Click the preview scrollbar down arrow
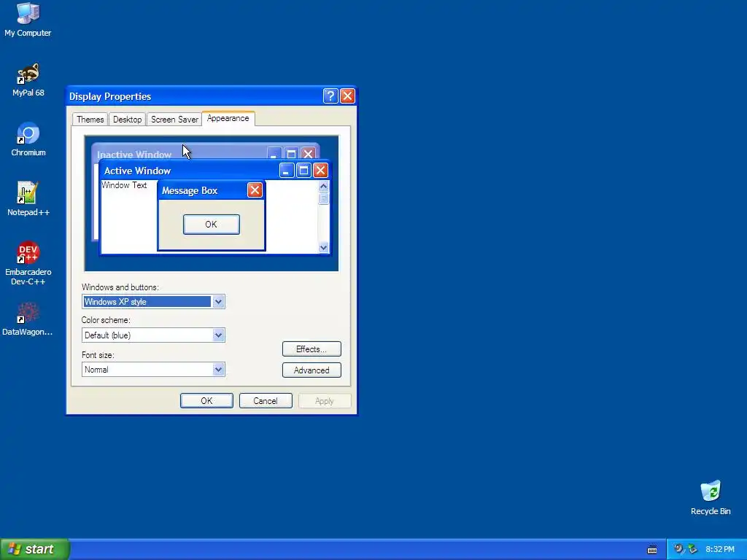The width and height of the screenshot is (747, 560). 323,247
